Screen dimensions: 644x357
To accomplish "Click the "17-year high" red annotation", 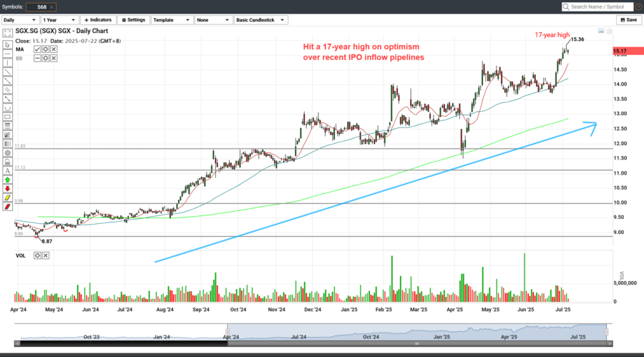I will pos(552,35).
